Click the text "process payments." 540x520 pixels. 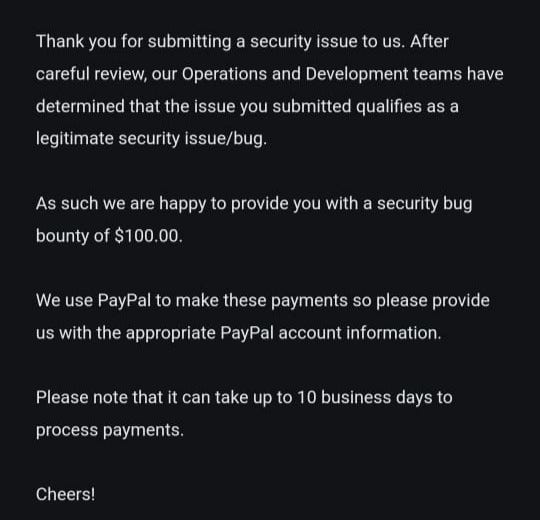pyautogui.click(x=110, y=430)
